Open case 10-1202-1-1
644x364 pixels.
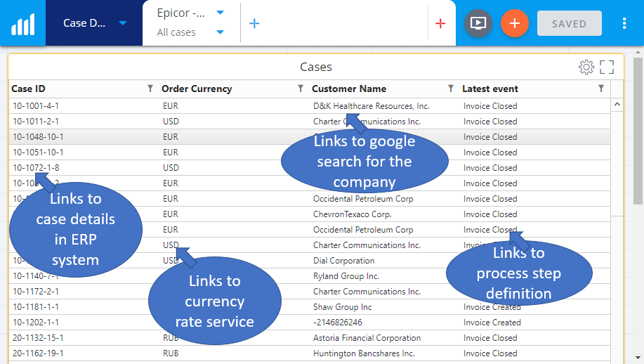[36, 323]
